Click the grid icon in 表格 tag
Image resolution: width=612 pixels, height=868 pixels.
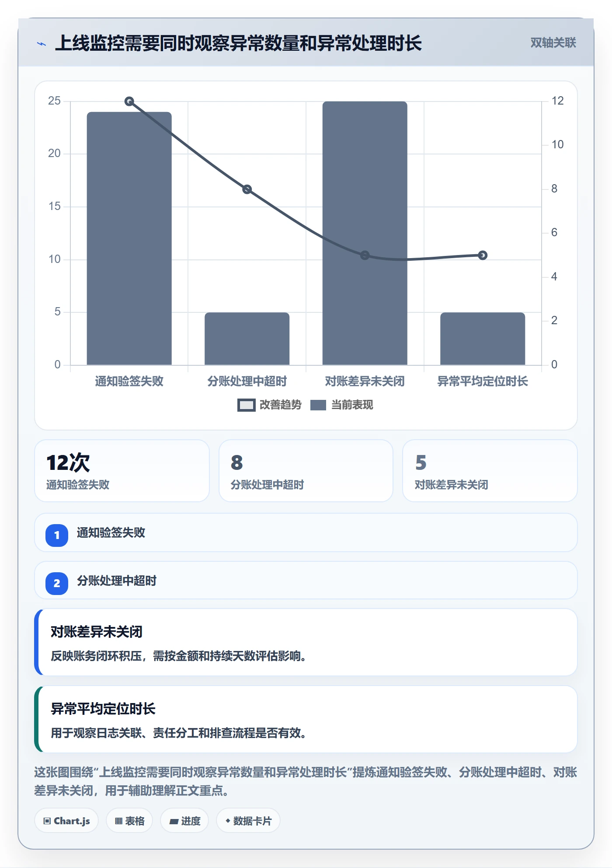(x=118, y=821)
